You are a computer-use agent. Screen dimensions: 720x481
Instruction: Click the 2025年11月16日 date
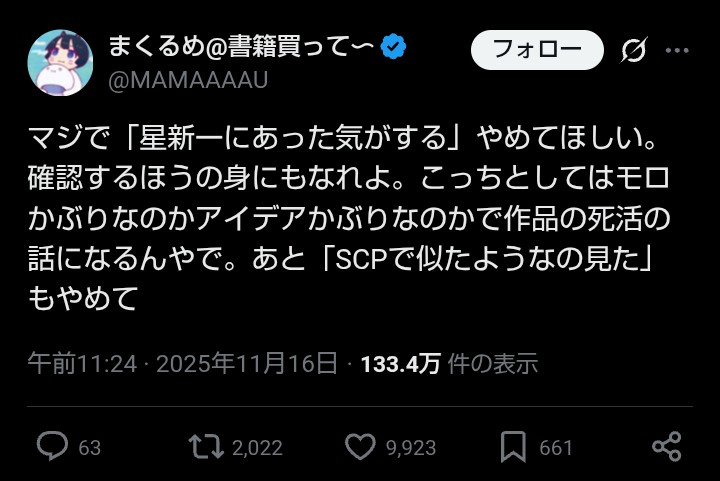247,364
